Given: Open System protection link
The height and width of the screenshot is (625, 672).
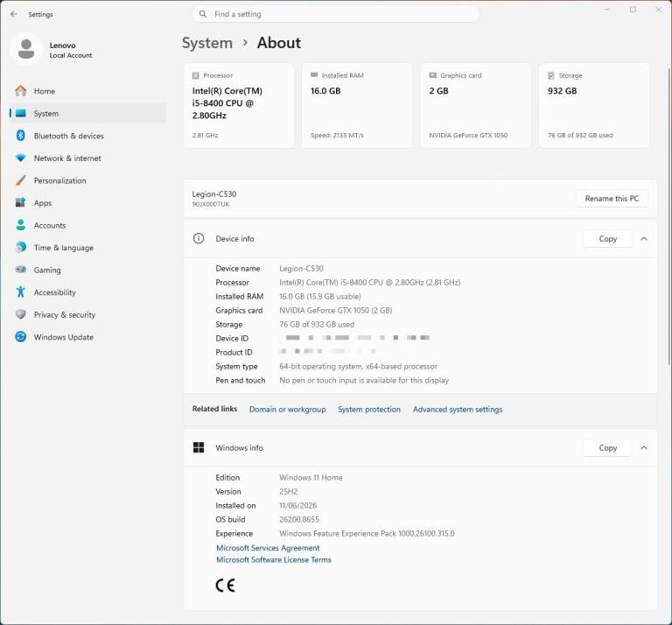Looking at the screenshot, I should (369, 410).
